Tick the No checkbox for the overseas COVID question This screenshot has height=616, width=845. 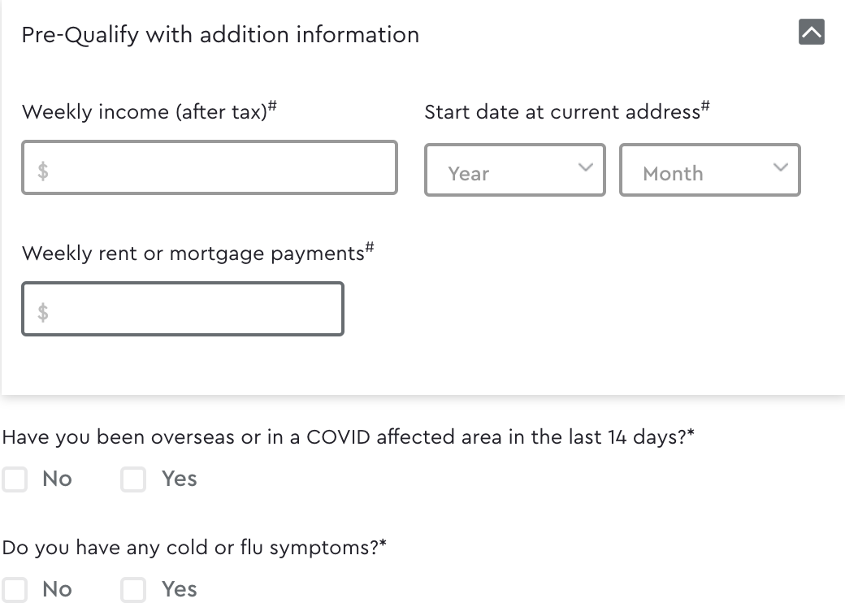tap(15, 479)
